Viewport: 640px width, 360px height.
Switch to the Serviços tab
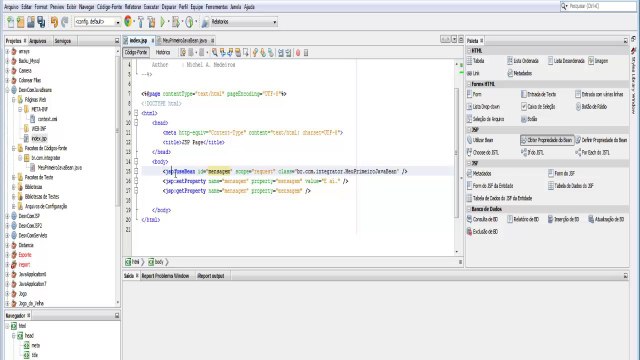(63, 41)
